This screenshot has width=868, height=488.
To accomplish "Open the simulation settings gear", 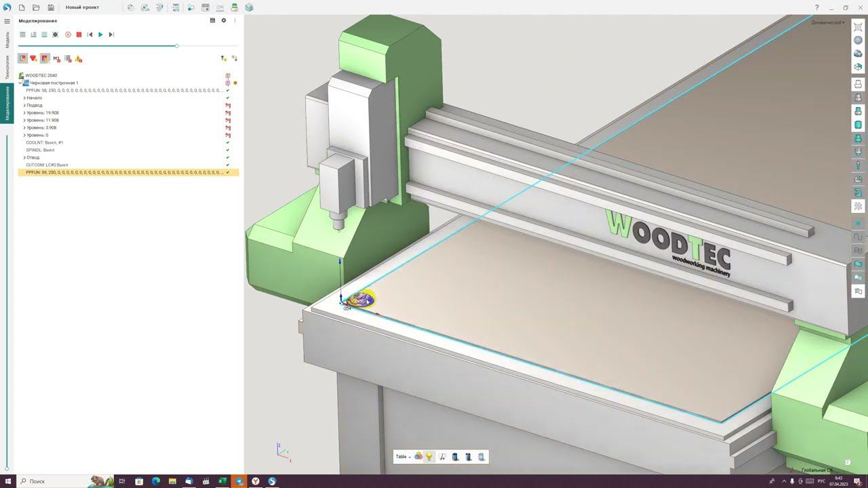I will [x=224, y=20].
